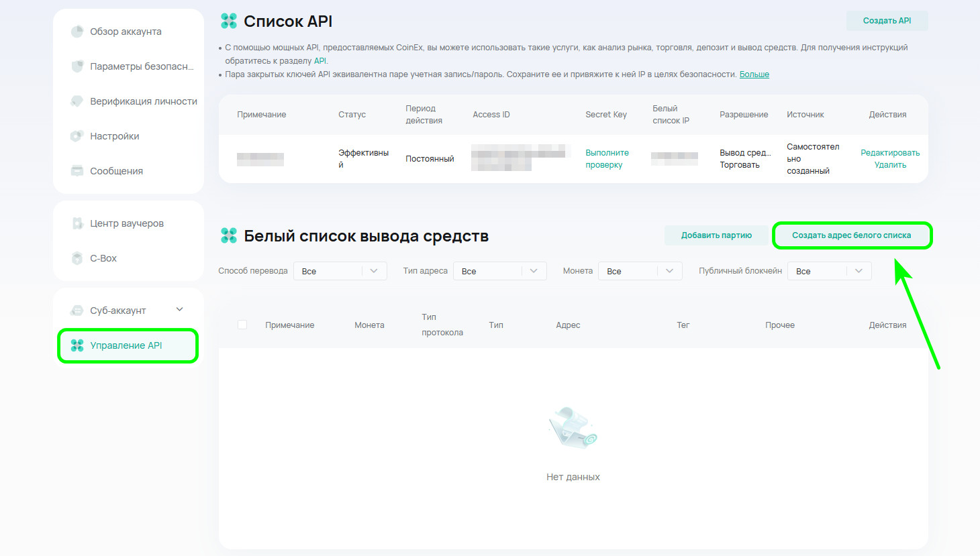Open the Способ перевода dropdown

[340, 271]
